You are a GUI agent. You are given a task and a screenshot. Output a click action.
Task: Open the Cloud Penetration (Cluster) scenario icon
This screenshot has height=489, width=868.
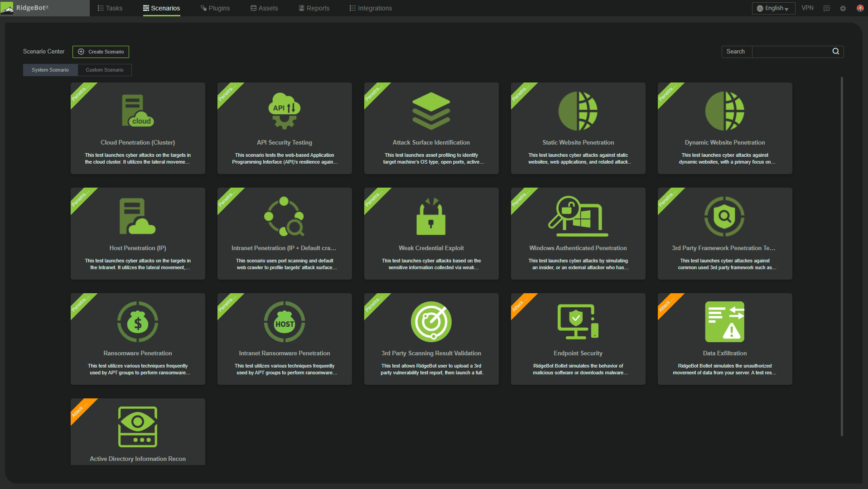click(137, 111)
